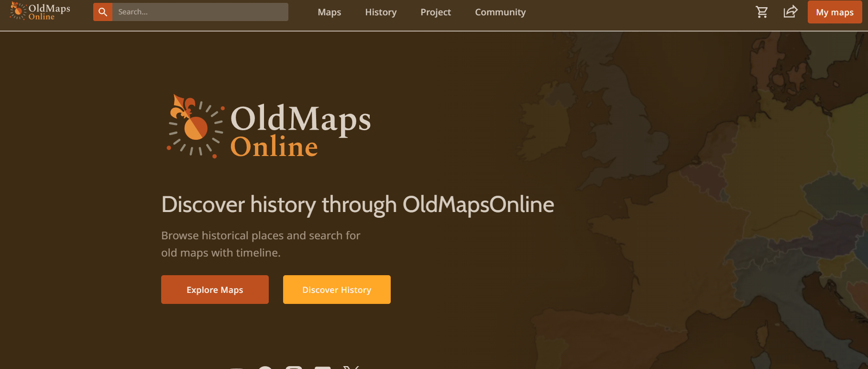Open My maps button
Viewport: 868px width, 369px height.
835,12
